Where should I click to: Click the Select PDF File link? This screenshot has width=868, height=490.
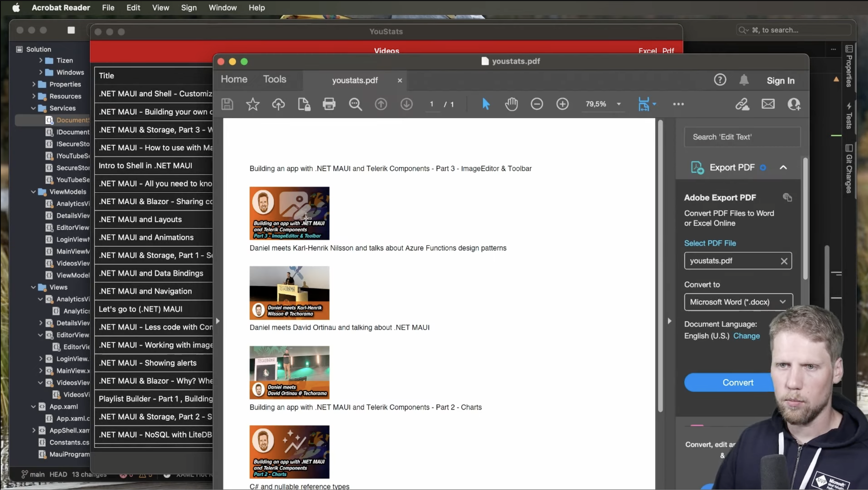[710, 243]
